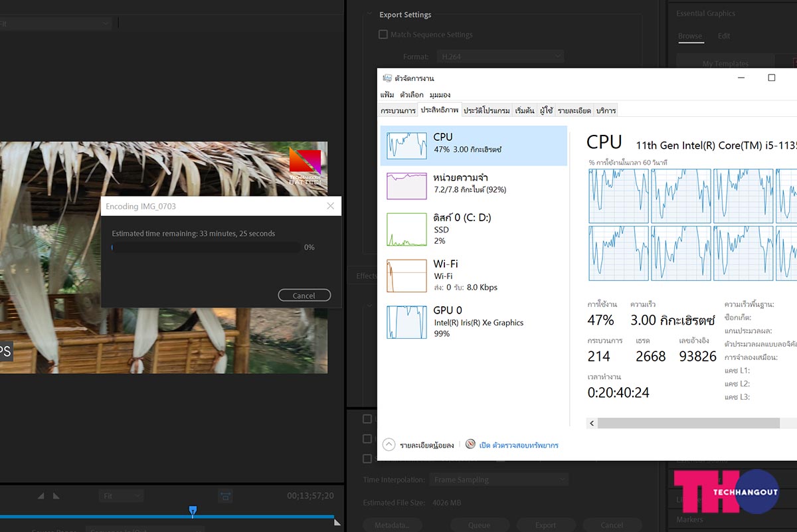This screenshot has height=532, width=797.
Task: Collapse the Export Settings section arrow
Action: click(369, 15)
